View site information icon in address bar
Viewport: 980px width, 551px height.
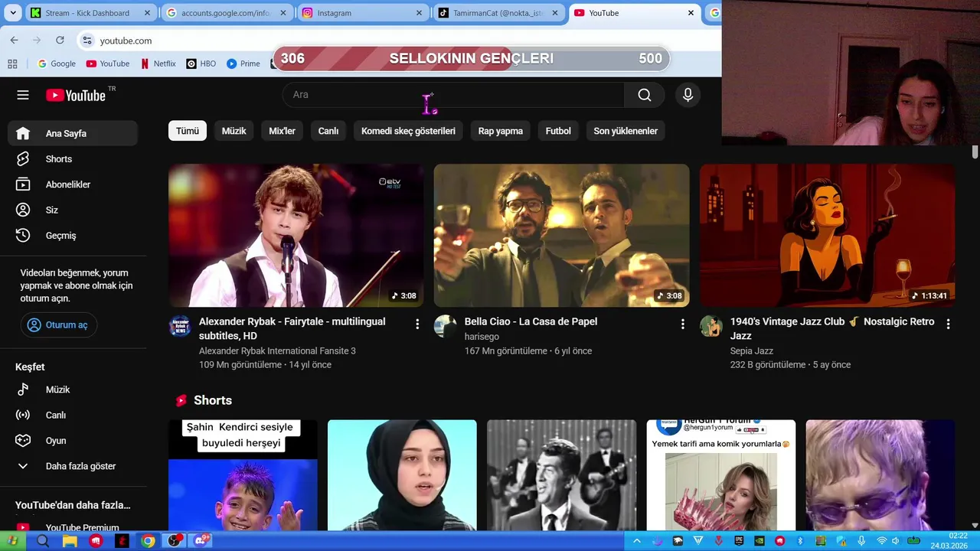pyautogui.click(x=87, y=41)
